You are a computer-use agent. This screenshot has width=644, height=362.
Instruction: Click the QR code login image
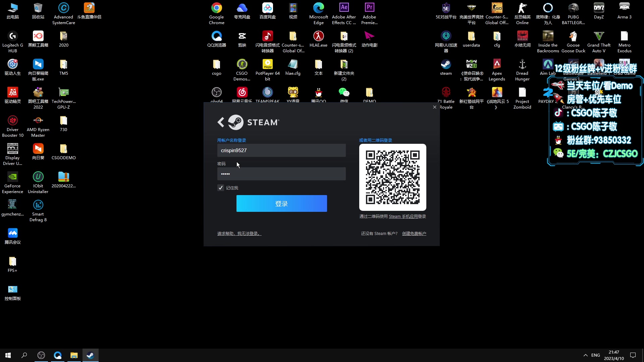(392, 177)
